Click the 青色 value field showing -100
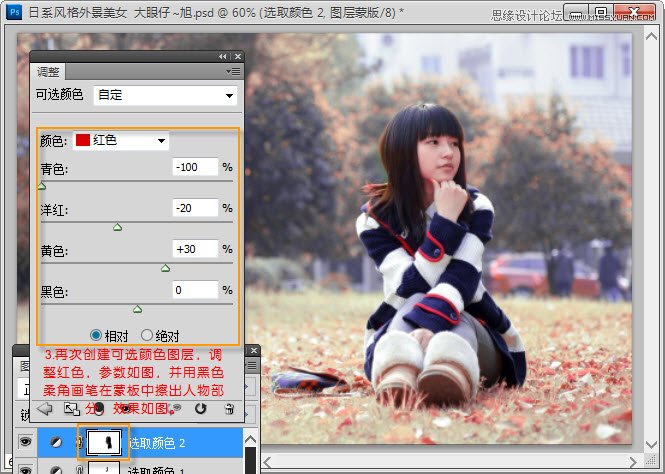 pos(195,167)
